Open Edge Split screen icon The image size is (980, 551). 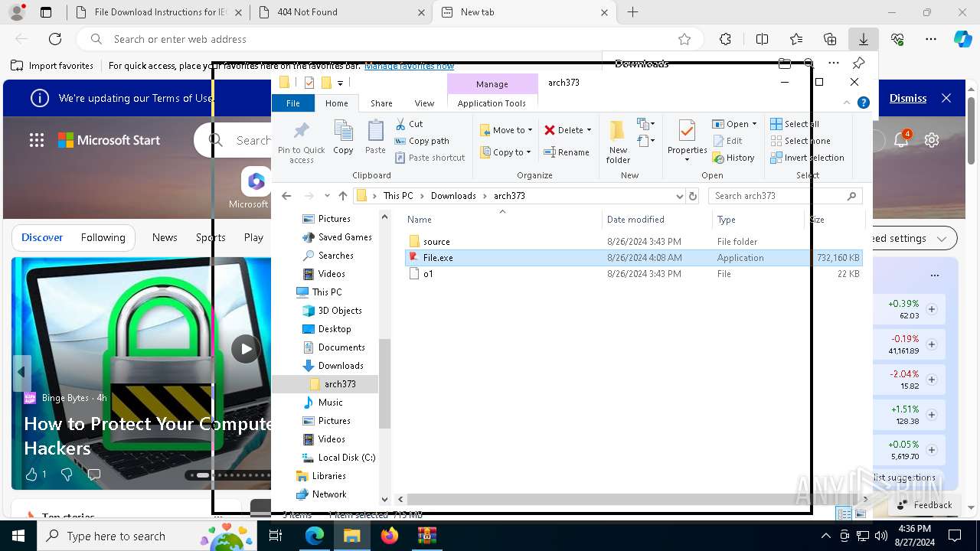pyautogui.click(x=762, y=39)
